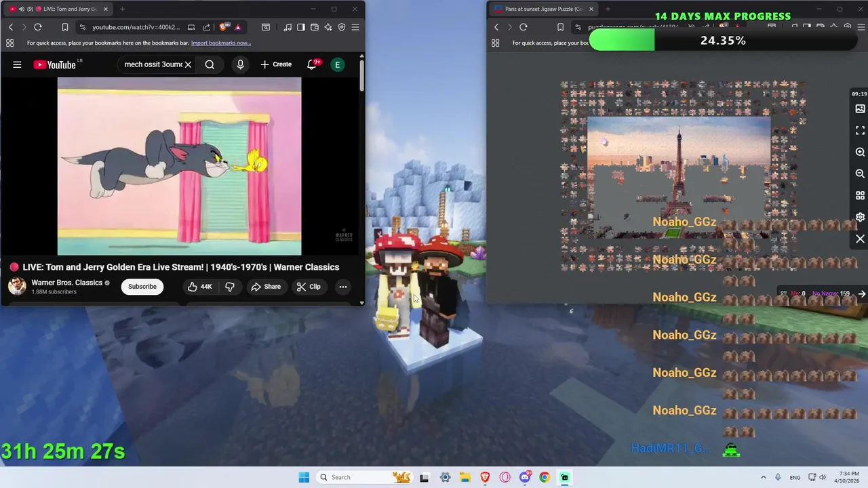This screenshot has height=488, width=868.
Task: Open tab search in YouTube browser window
Action: point(266,27)
